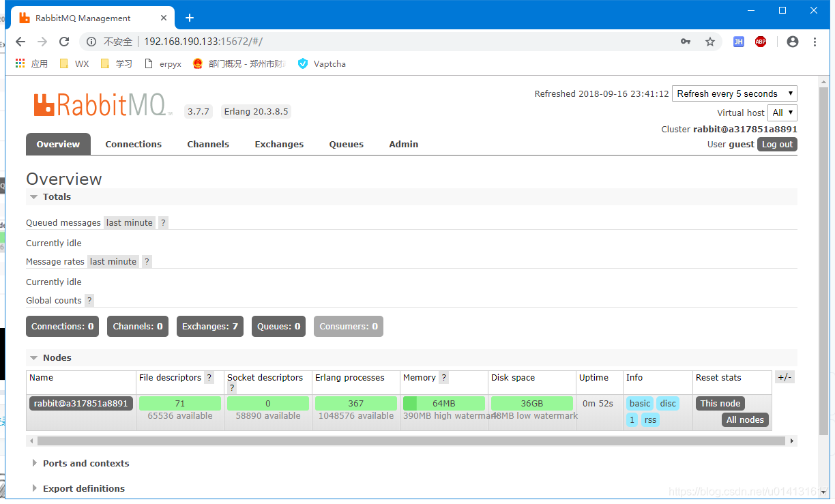Click the 36GB disk space bar

click(532, 404)
